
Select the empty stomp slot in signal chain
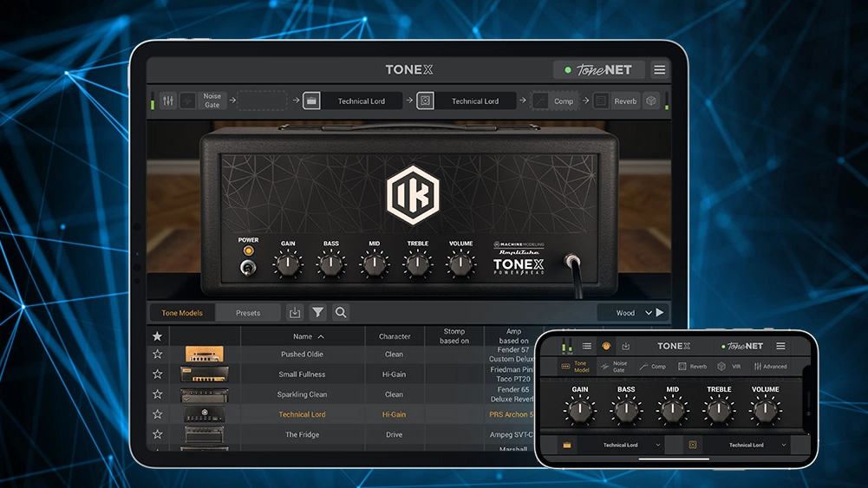tap(262, 101)
